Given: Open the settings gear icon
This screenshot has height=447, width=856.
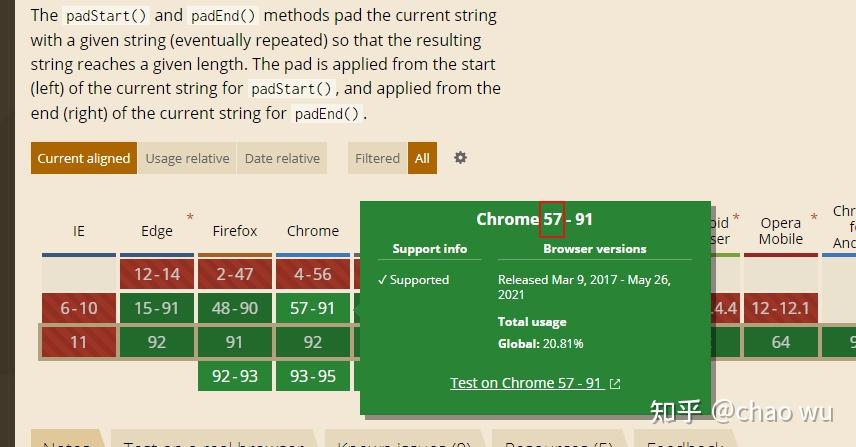Looking at the screenshot, I should [460, 158].
